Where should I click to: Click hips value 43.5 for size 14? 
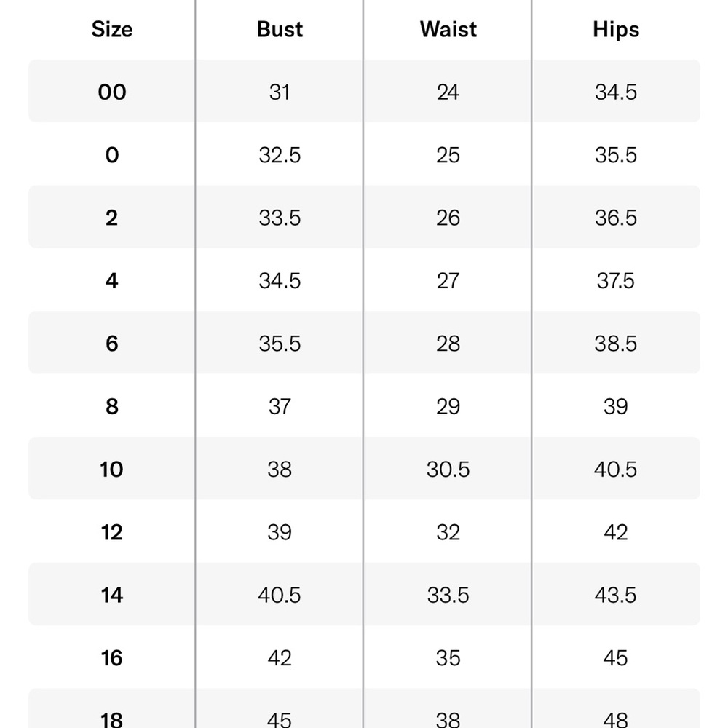616,596
